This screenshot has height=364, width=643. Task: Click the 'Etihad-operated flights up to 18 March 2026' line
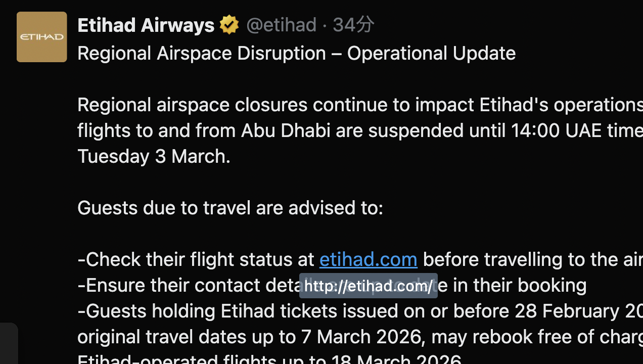[269, 359]
